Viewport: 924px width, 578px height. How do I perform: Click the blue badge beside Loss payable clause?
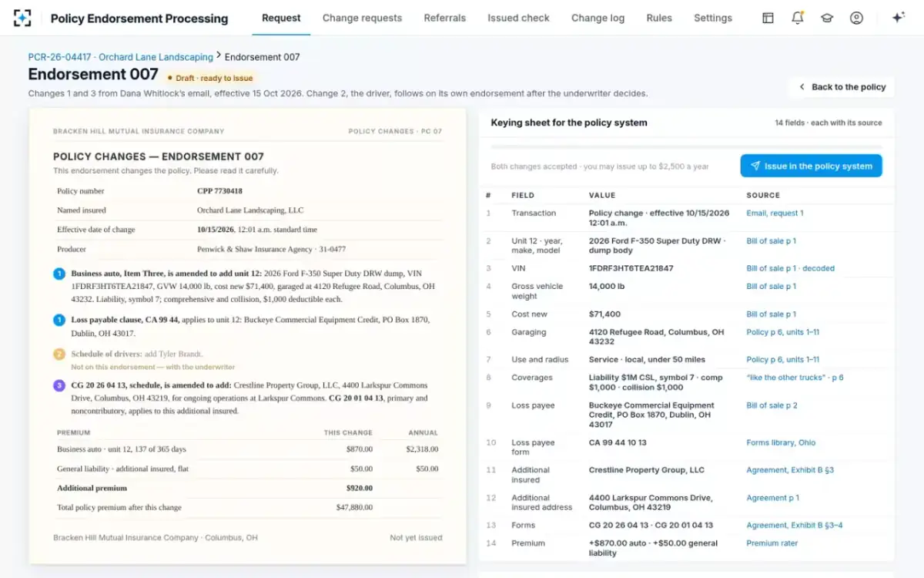[59, 320]
